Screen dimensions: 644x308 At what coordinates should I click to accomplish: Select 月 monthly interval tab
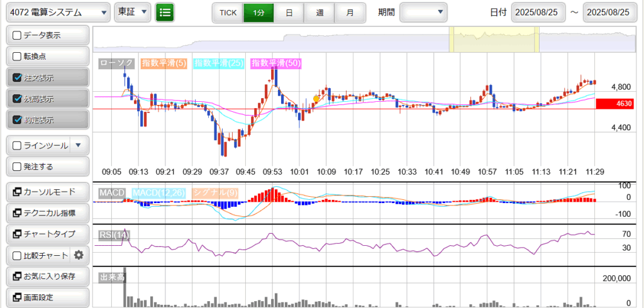[350, 13]
